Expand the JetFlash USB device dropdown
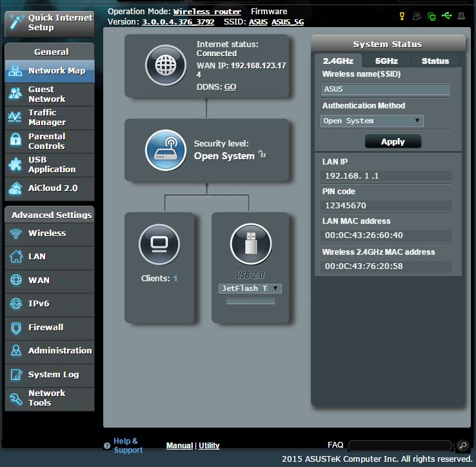The height and width of the screenshot is (467, 476). [x=250, y=288]
